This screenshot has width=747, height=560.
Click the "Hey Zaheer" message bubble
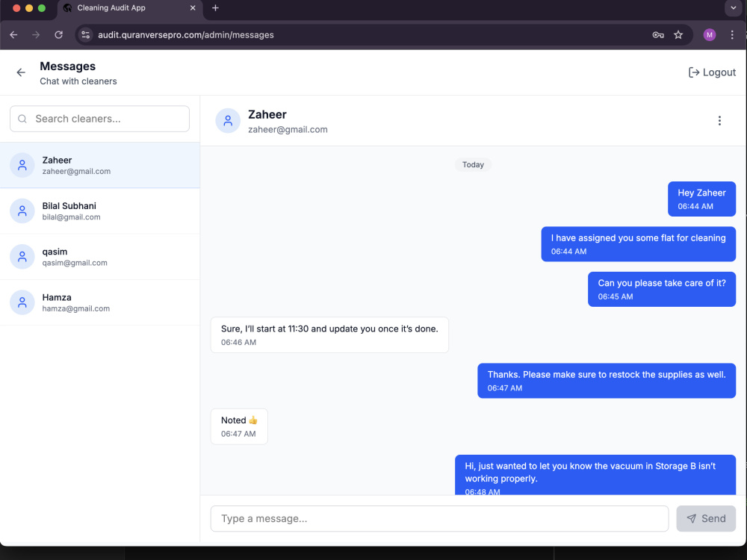click(x=701, y=199)
